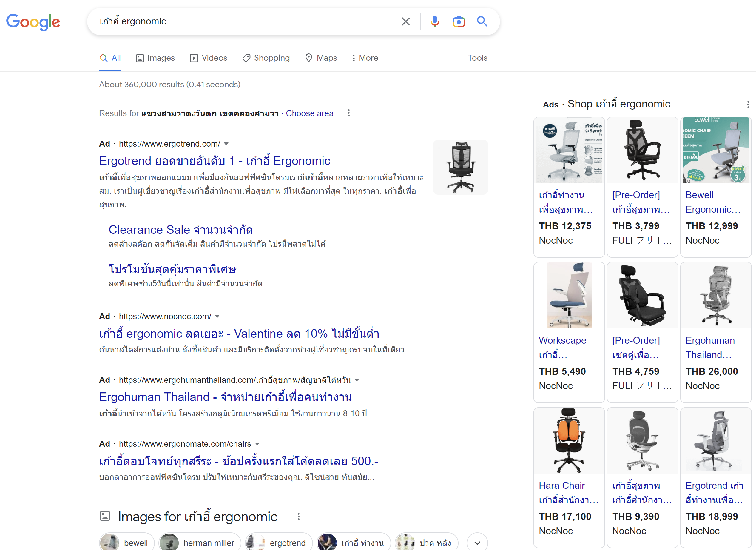Open the Maps tab

(321, 58)
